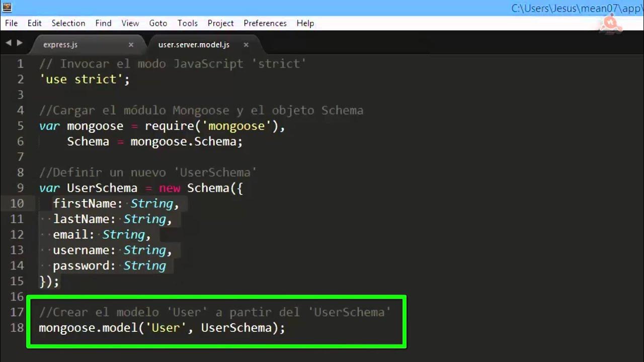Click the closing '});' on line 15
Viewport: 644px width, 362px height.
coord(49,282)
